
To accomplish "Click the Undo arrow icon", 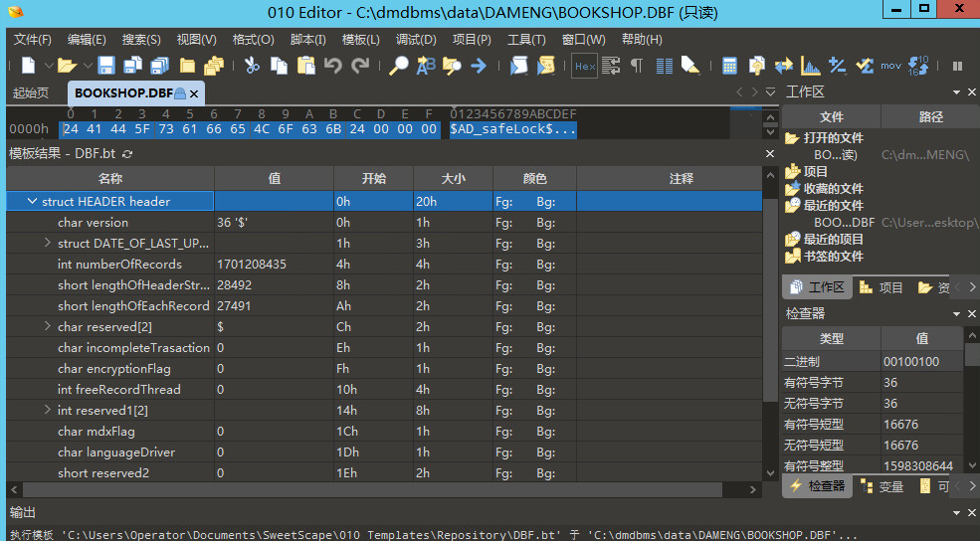I will coord(333,65).
